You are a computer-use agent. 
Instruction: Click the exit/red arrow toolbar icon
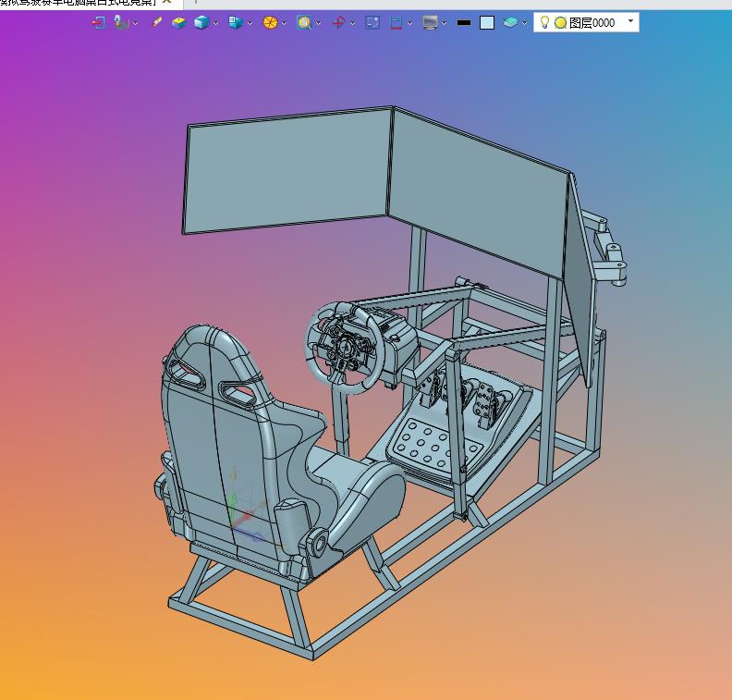pos(98,22)
